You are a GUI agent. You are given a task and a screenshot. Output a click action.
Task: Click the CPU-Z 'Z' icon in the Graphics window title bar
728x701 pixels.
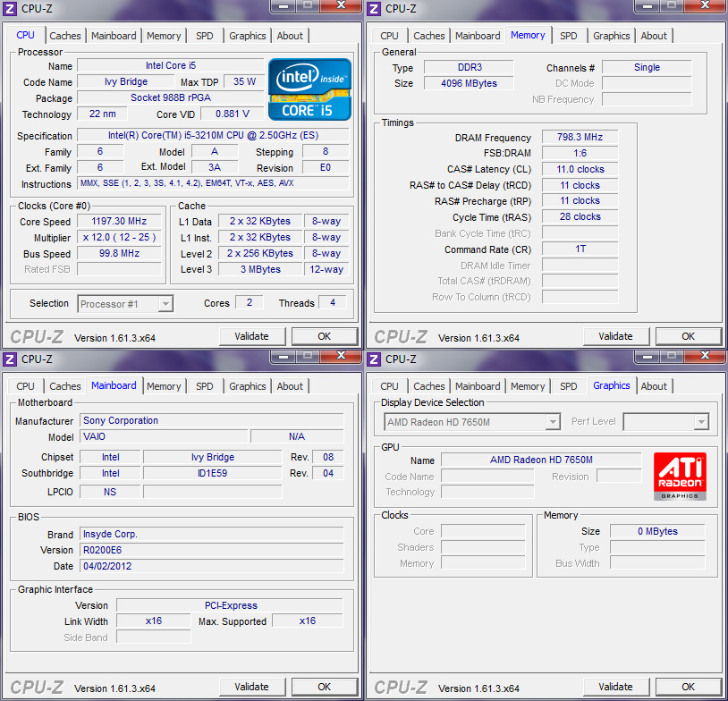[x=374, y=359]
